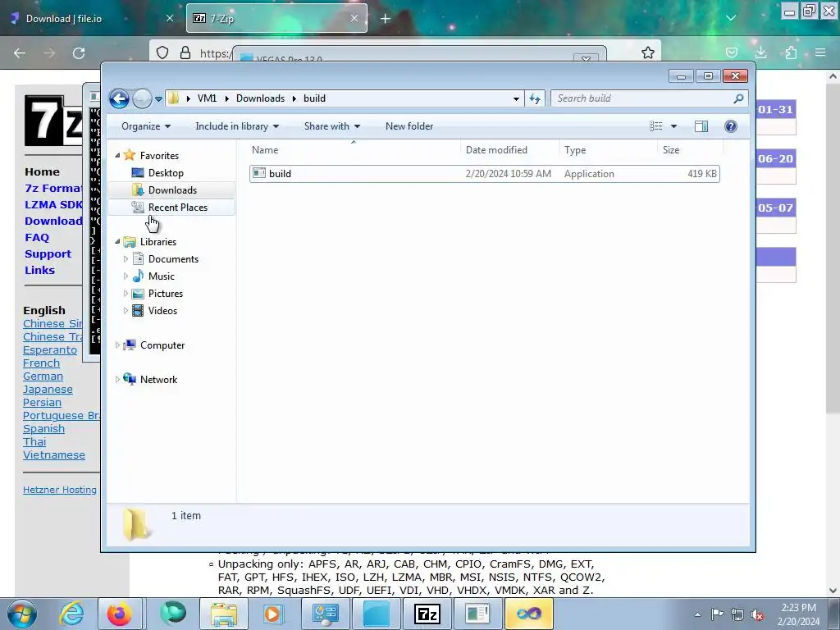Select the Esperanto language link
Screen dimensions: 840x630
click(x=50, y=349)
